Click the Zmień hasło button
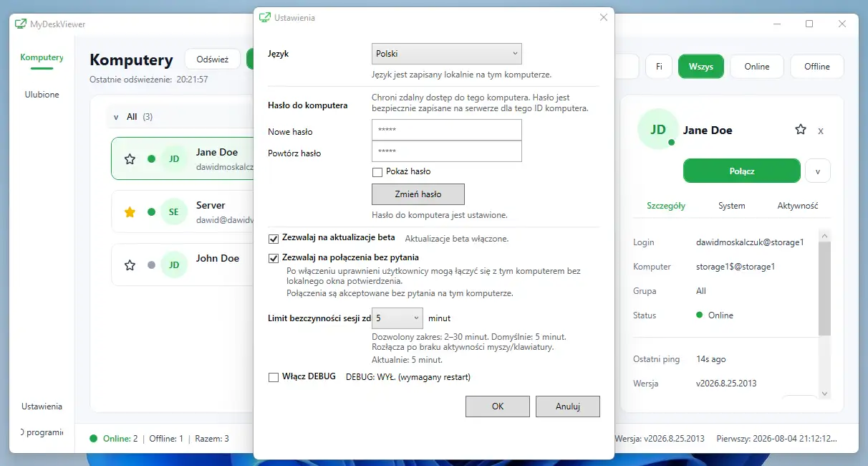The height and width of the screenshot is (466, 868). [x=418, y=194]
